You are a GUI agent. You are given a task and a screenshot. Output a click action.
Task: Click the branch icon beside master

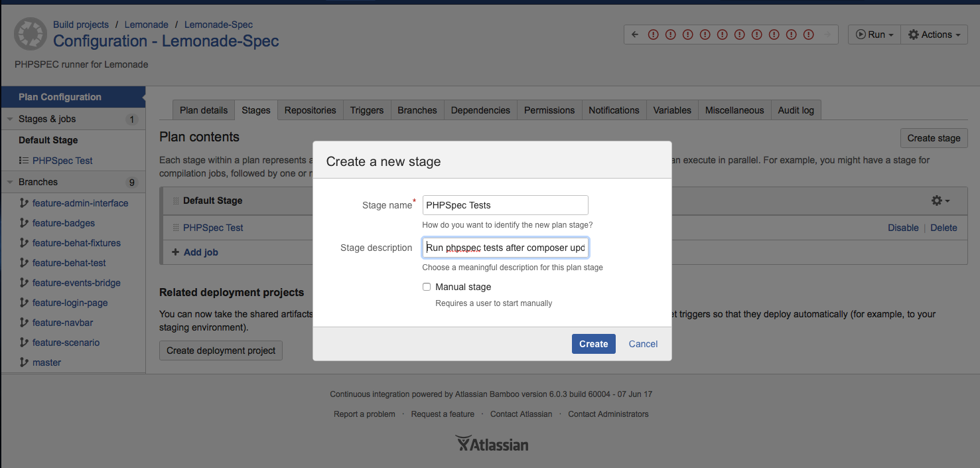(x=25, y=362)
